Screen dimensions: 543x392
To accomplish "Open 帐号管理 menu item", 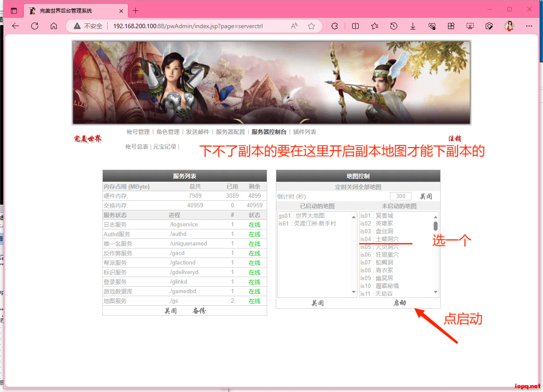I will pos(138,132).
